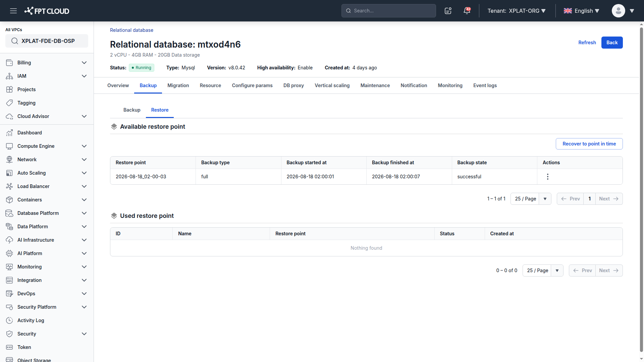Select the Restore sub-tab

point(160,110)
